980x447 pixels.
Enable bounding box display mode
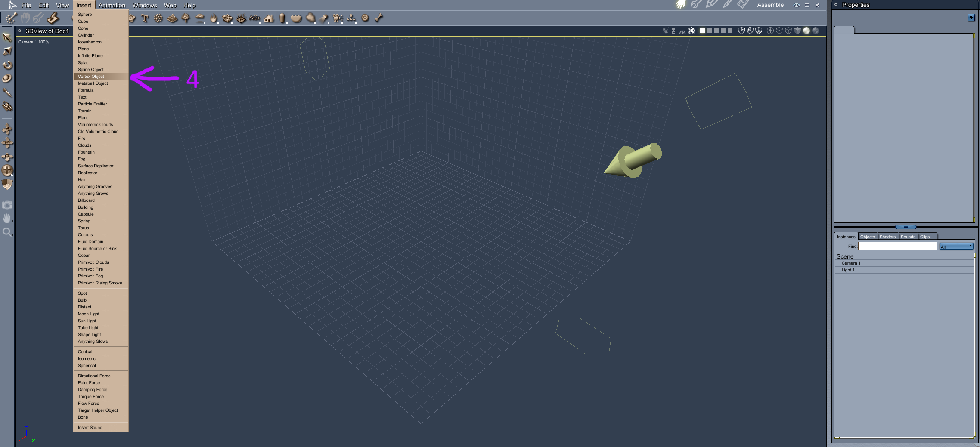779,31
